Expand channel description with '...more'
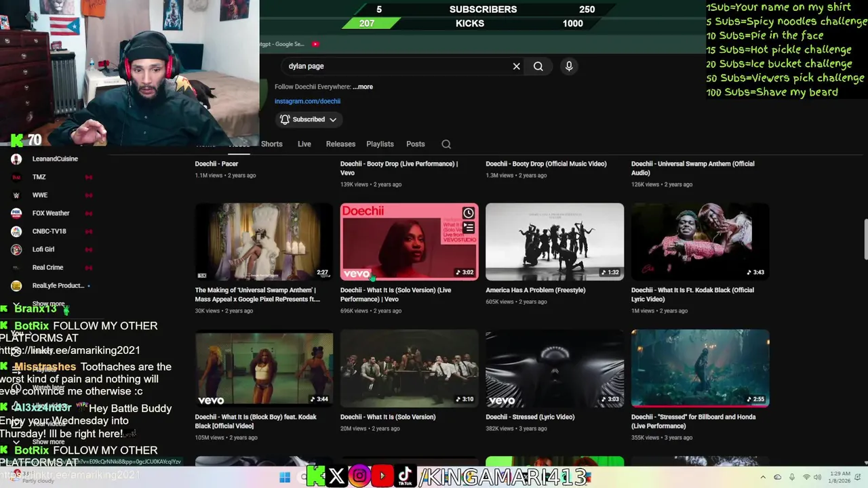This screenshot has width=868, height=488. [363, 87]
